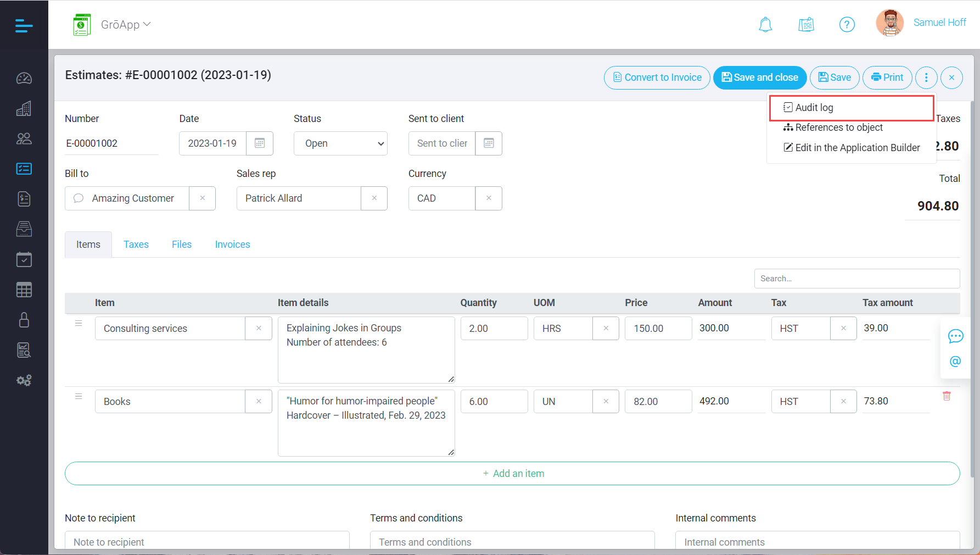This screenshot has width=980, height=555.
Task: Click the Save and close button
Action: [x=759, y=77]
